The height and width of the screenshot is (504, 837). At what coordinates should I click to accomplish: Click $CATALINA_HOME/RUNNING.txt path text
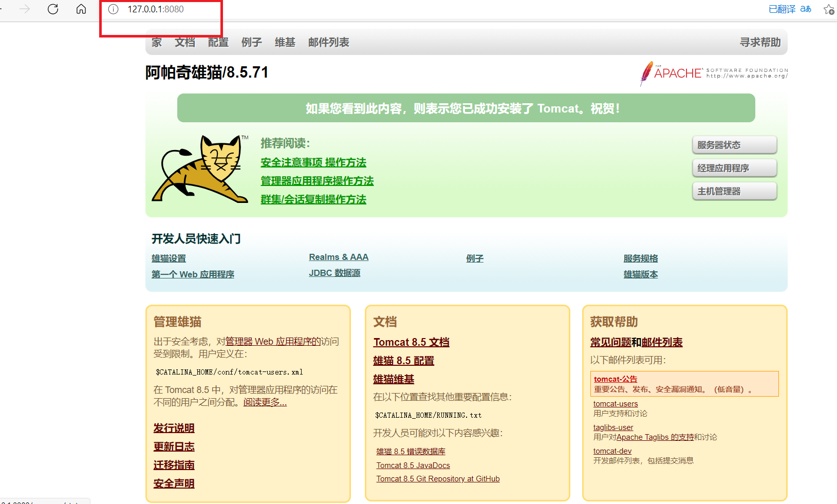(429, 415)
